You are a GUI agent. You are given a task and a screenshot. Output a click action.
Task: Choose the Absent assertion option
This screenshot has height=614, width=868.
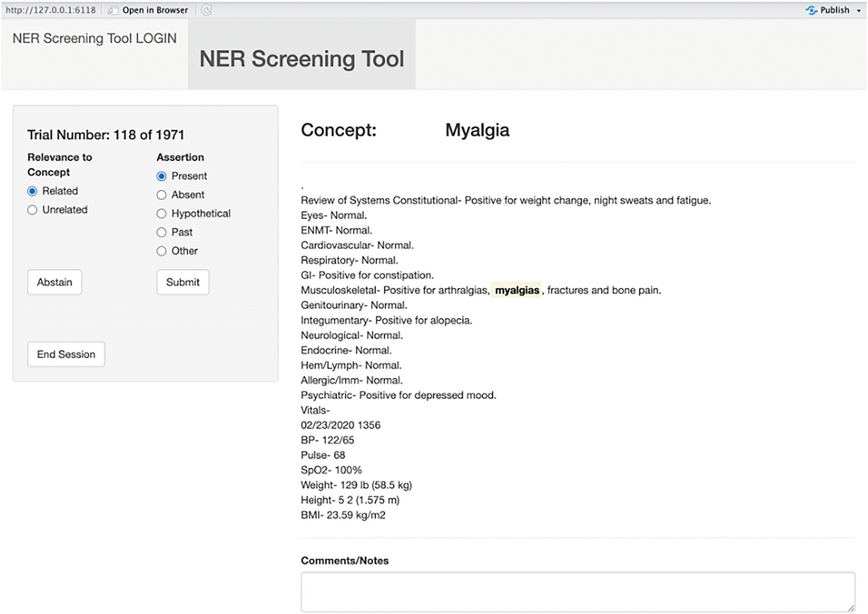[162, 195]
